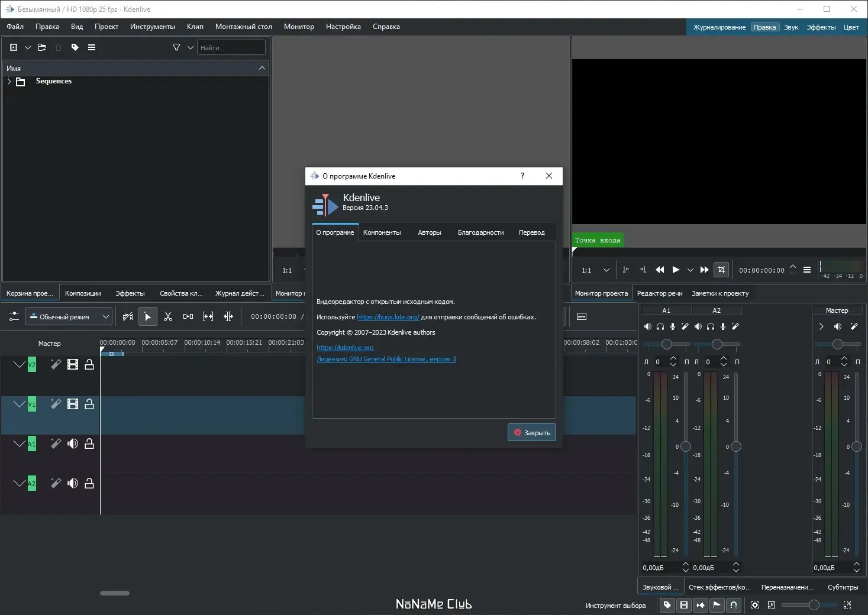Collapse track A2 with its chevron

(x=19, y=483)
